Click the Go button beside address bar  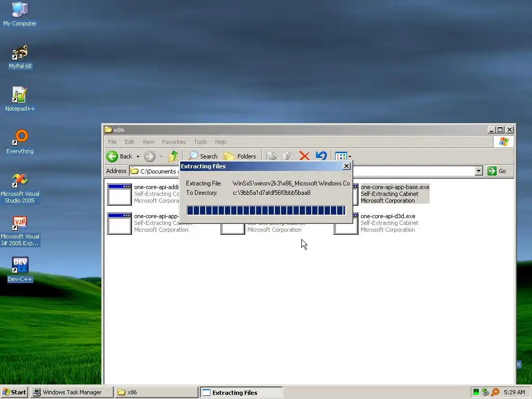coord(497,171)
